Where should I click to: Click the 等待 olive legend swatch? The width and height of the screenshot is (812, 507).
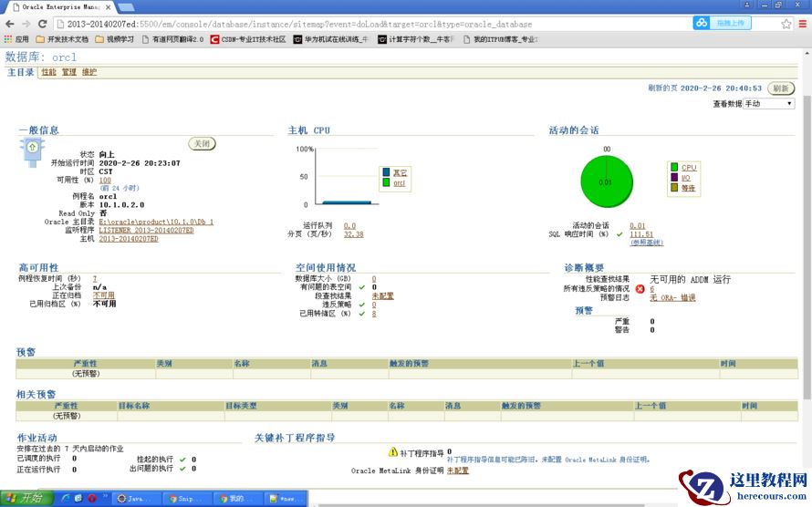pos(674,187)
